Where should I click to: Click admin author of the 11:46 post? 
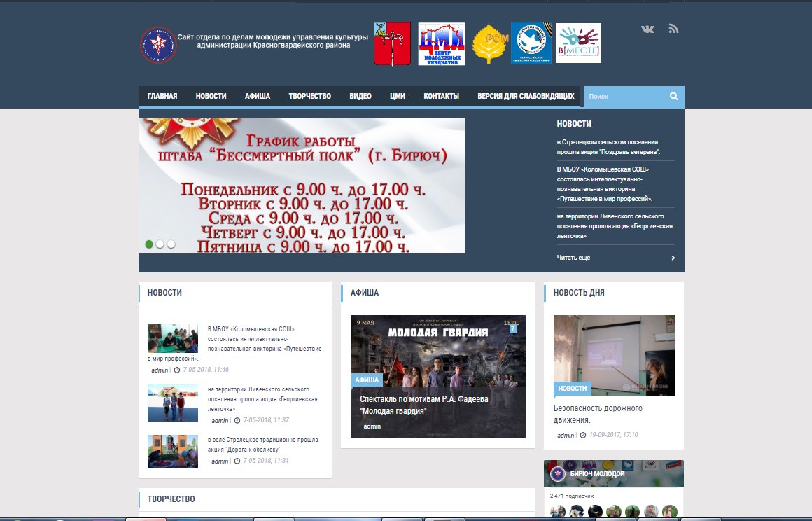pyautogui.click(x=160, y=370)
